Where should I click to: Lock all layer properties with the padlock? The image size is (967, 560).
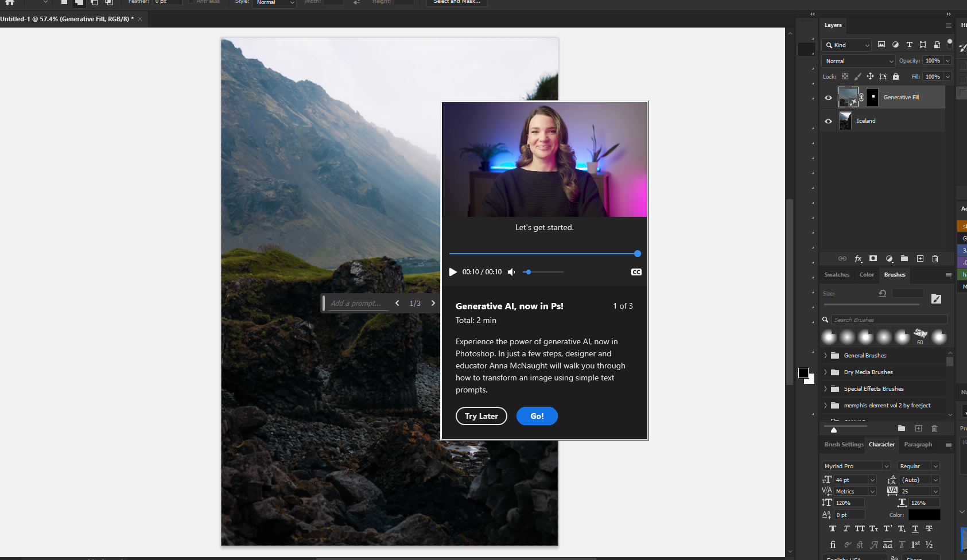(x=895, y=76)
